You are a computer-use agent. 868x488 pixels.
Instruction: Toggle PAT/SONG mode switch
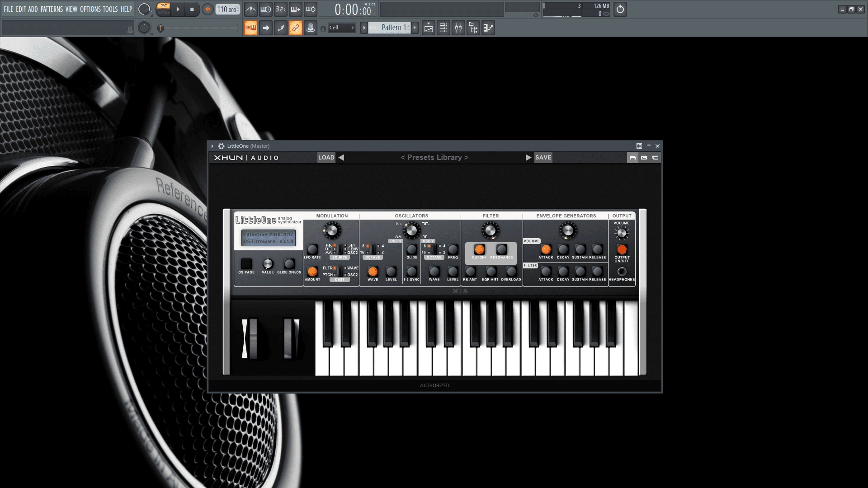163,9
